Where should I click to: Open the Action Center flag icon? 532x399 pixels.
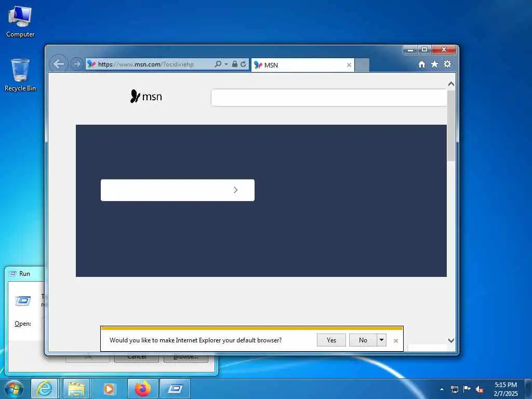[467, 389]
